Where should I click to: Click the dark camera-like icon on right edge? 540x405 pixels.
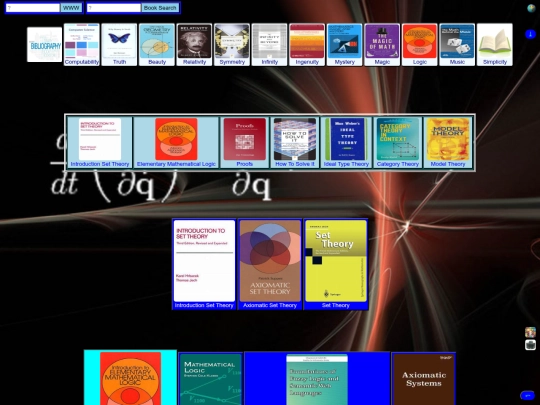click(x=530, y=345)
